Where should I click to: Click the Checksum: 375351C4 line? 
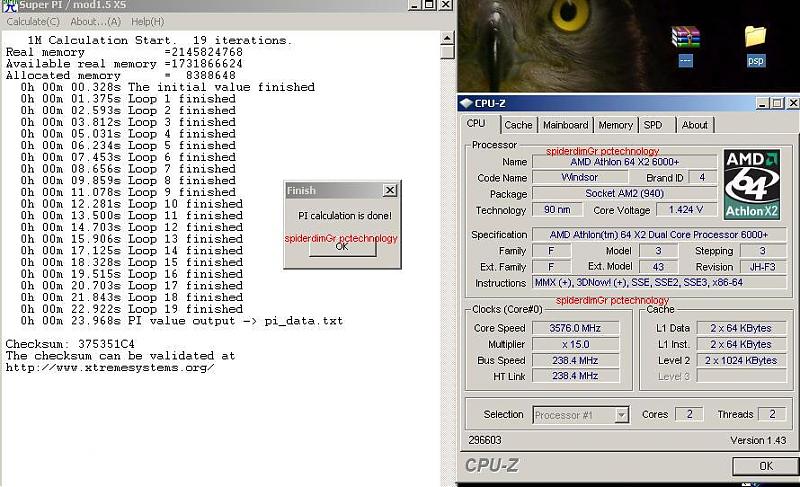point(70,344)
